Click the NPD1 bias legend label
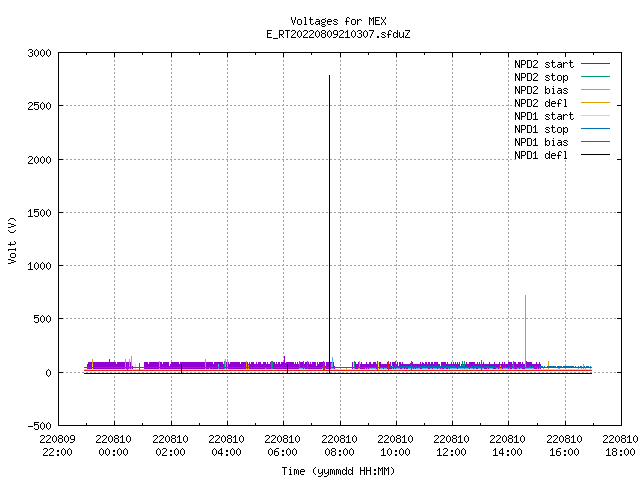 point(541,142)
